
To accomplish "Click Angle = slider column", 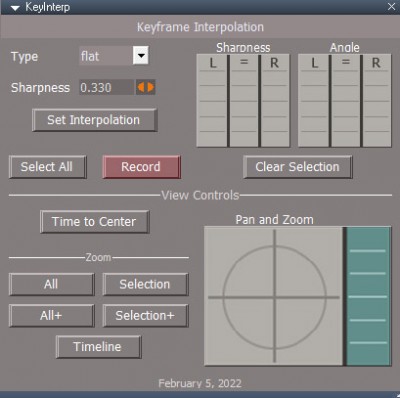I will coord(346,101).
